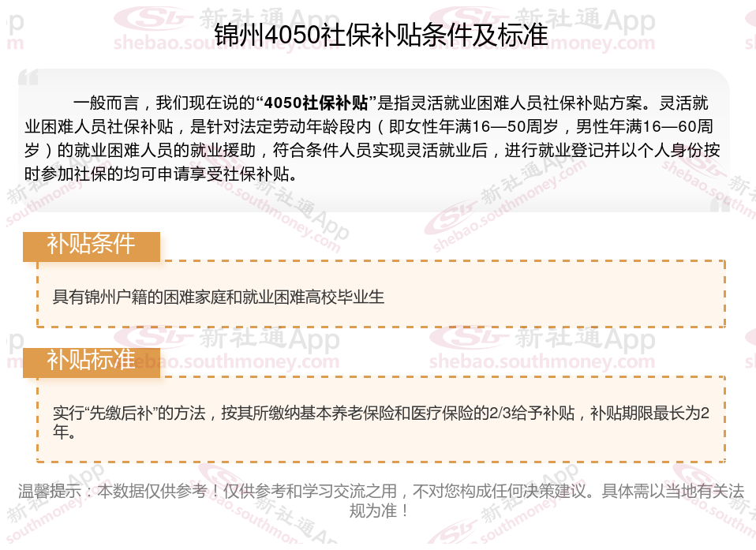Select the 补贴标准 orange label
The width and height of the screenshot is (756, 550).
91,362
